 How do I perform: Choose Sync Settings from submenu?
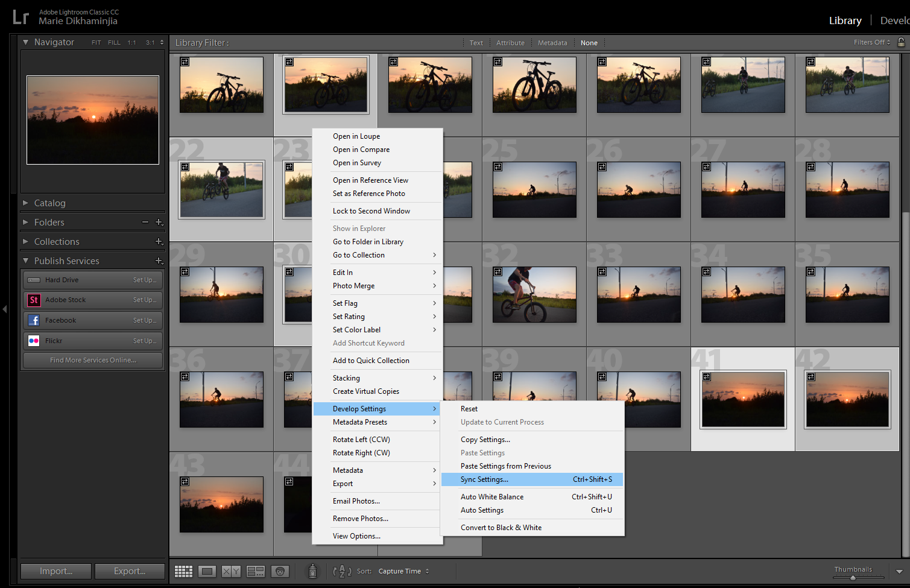coord(484,479)
